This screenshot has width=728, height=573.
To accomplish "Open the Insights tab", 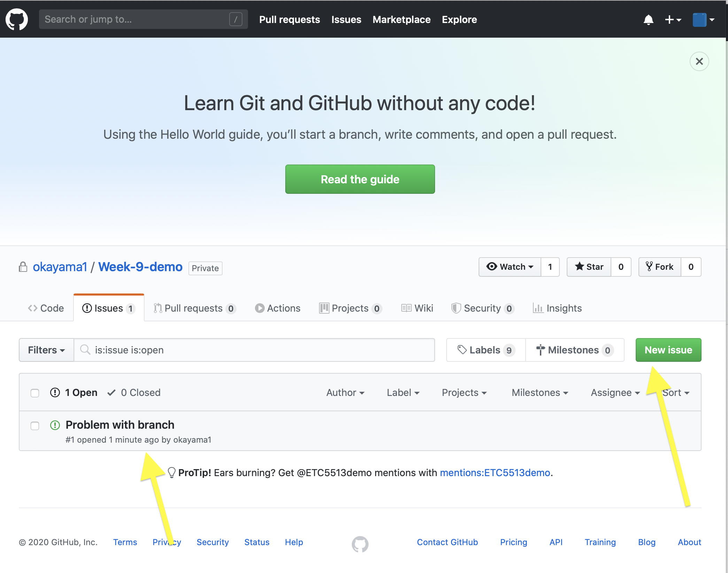I will [x=557, y=308].
